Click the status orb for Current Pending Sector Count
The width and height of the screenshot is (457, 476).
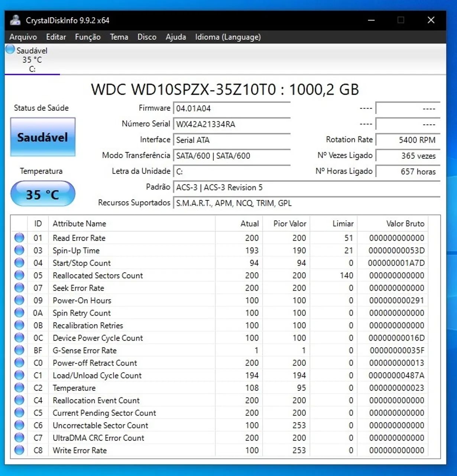coord(19,412)
